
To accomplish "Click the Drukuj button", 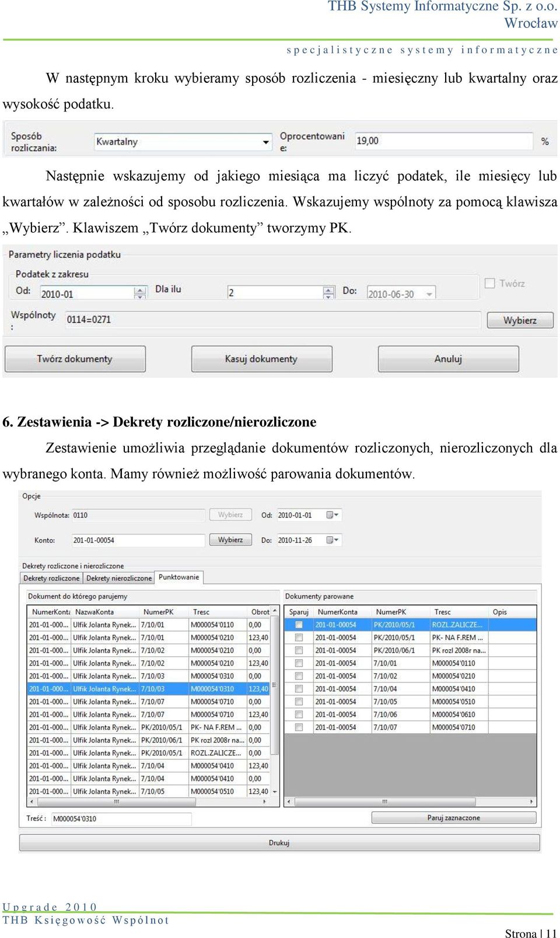I will (279, 843).
